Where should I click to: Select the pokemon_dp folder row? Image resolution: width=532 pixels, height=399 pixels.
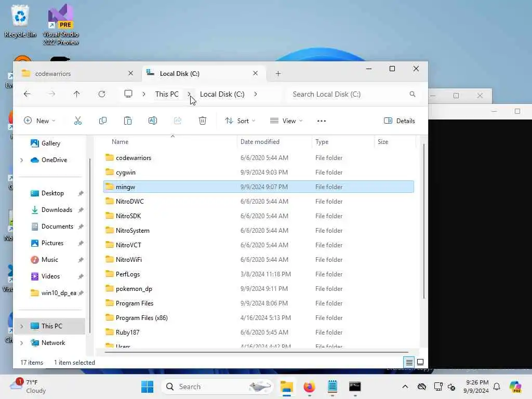[x=259, y=289]
